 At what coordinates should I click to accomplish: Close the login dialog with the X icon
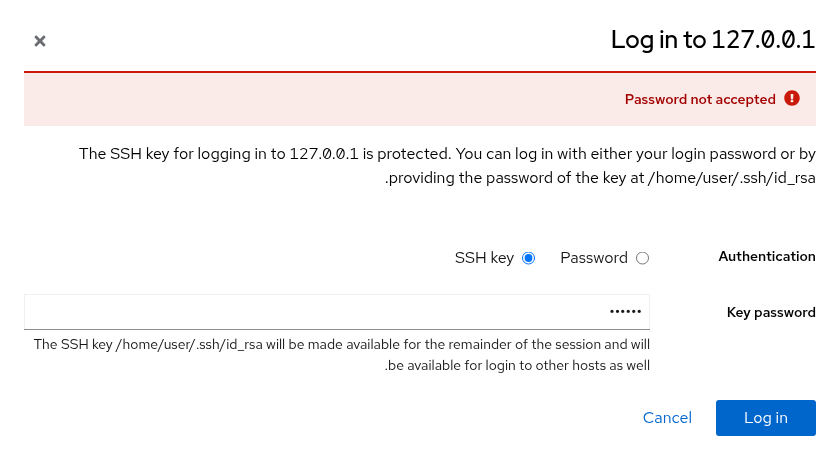40,41
